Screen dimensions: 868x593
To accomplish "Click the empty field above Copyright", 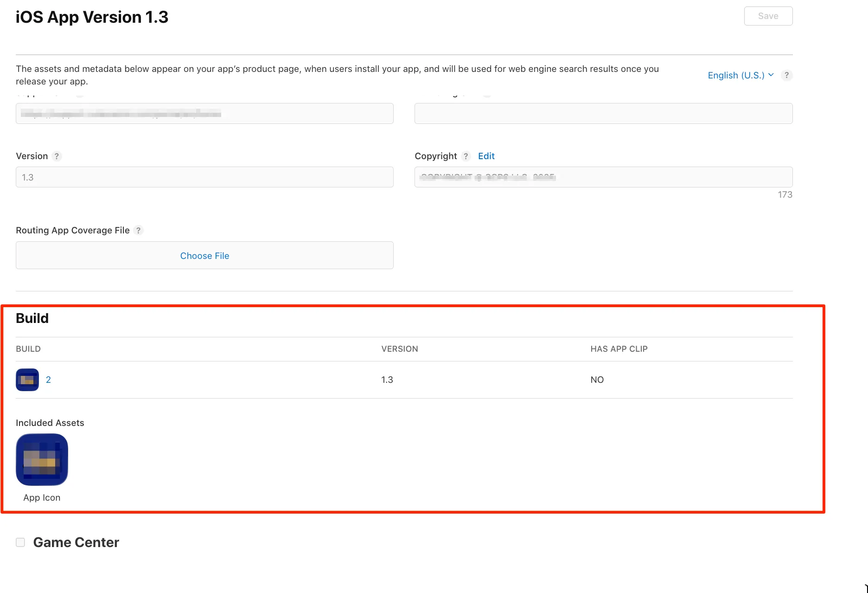I will tap(603, 114).
